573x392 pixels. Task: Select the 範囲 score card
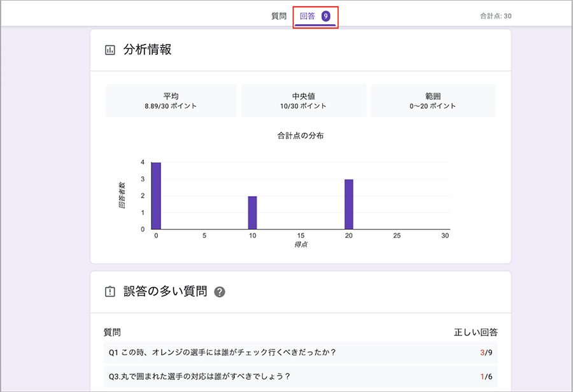(433, 101)
